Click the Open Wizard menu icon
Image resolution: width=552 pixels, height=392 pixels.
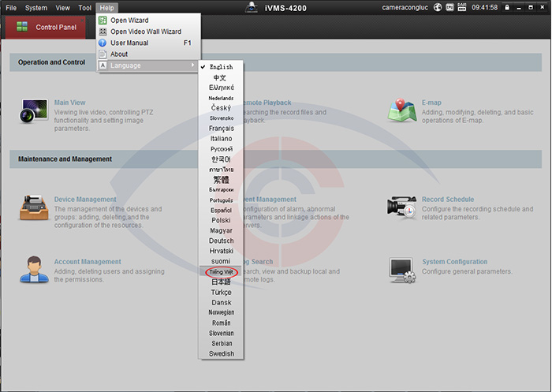click(x=103, y=21)
